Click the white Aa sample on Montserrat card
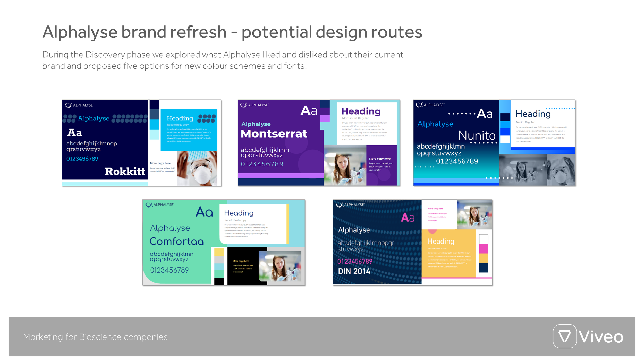The height and width of the screenshot is (362, 644). pos(309,111)
